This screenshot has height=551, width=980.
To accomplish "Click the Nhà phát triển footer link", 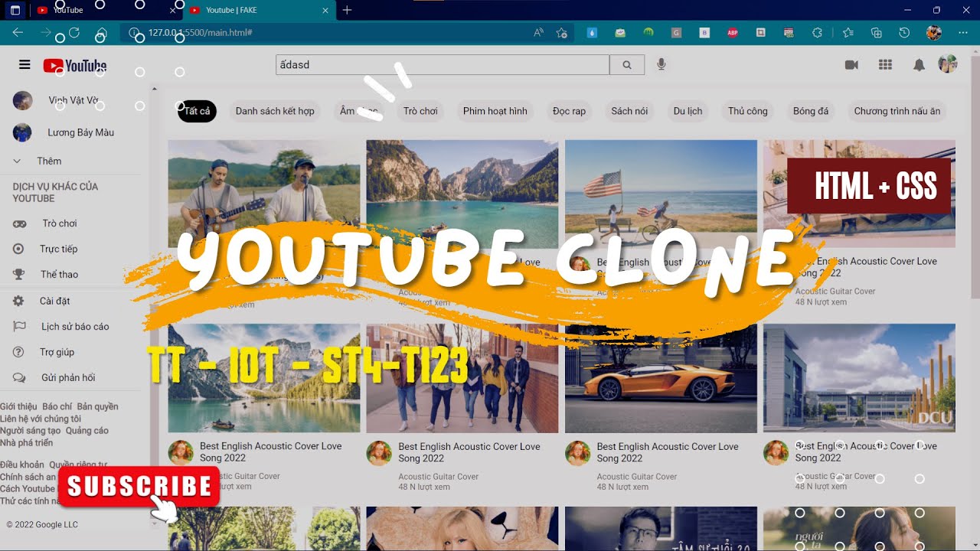I will tap(26, 442).
